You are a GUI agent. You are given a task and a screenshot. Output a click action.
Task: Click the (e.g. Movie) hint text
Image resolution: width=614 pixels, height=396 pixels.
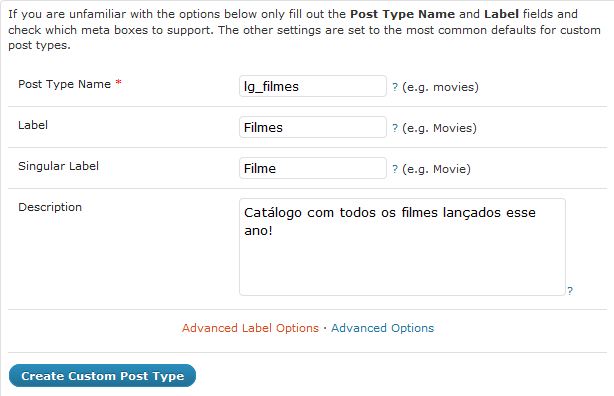[x=436, y=169]
